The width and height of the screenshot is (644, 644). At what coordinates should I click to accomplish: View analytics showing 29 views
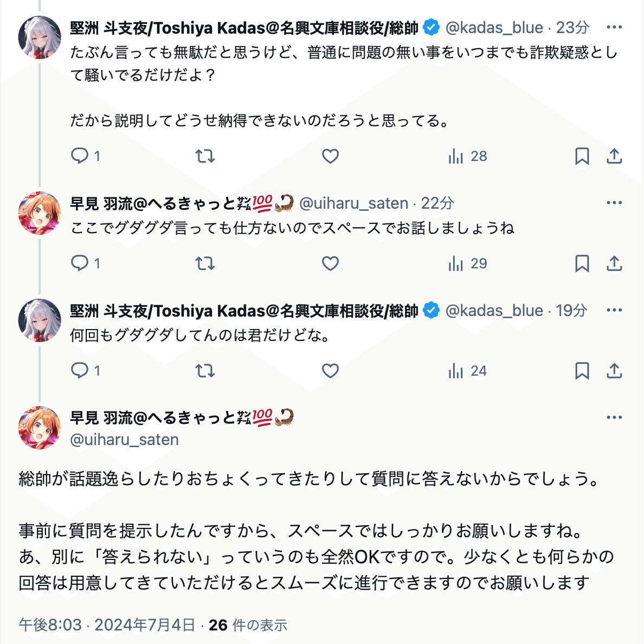pyautogui.click(x=468, y=263)
